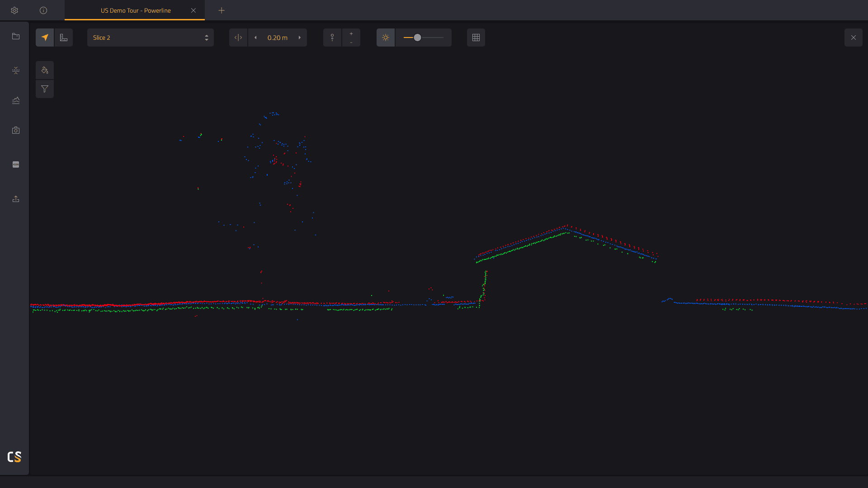This screenshot has width=868, height=488.
Task: Open a new tab with the plus button
Action: click(x=222, y=10)
